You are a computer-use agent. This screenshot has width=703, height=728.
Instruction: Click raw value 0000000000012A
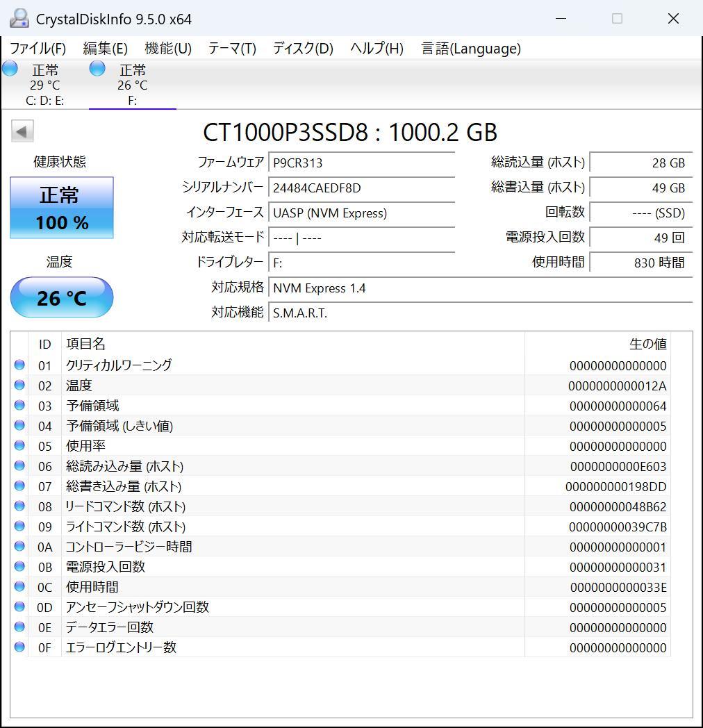[x=617, y=386]
